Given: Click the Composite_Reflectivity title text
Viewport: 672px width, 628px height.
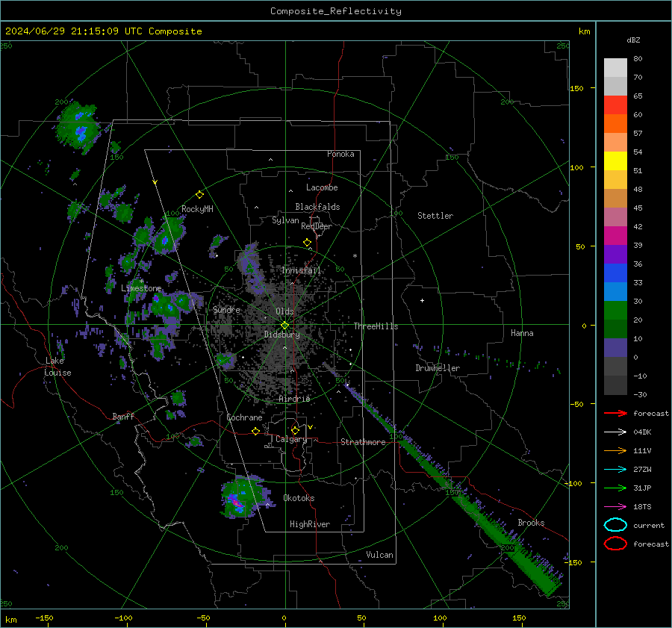Looking at the screenshot, I should click(336, 11).
